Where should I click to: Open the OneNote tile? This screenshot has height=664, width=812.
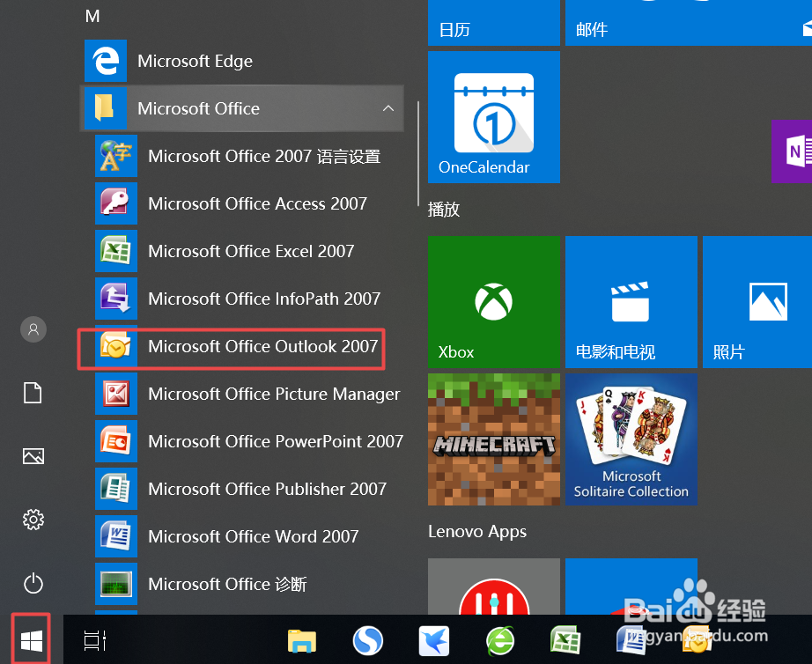(x=792, y=151)
